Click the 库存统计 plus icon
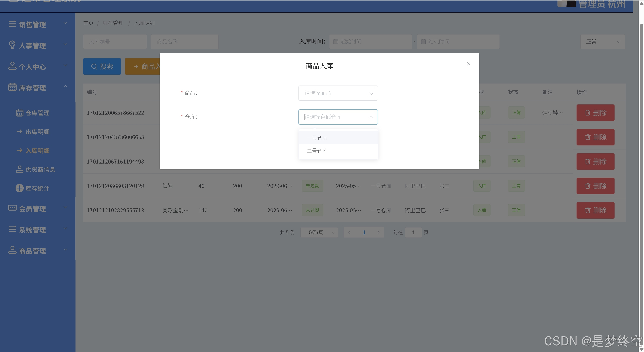Image resolution: width=644 pixels, height=352 pixels. [19, 188]
